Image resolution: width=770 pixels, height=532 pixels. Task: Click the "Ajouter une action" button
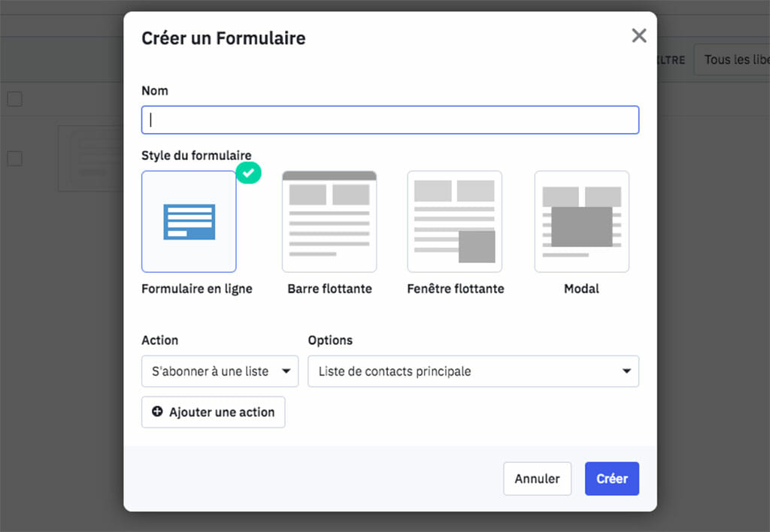pos(213,412)
